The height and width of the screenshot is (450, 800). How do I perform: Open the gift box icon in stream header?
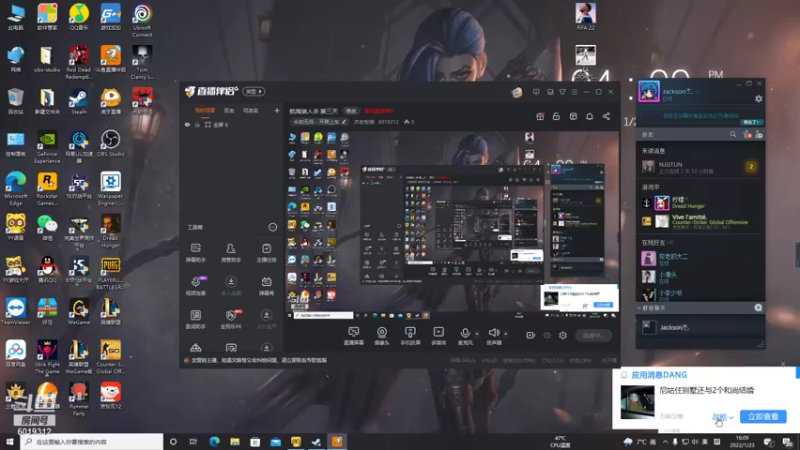tap(540, 116)
